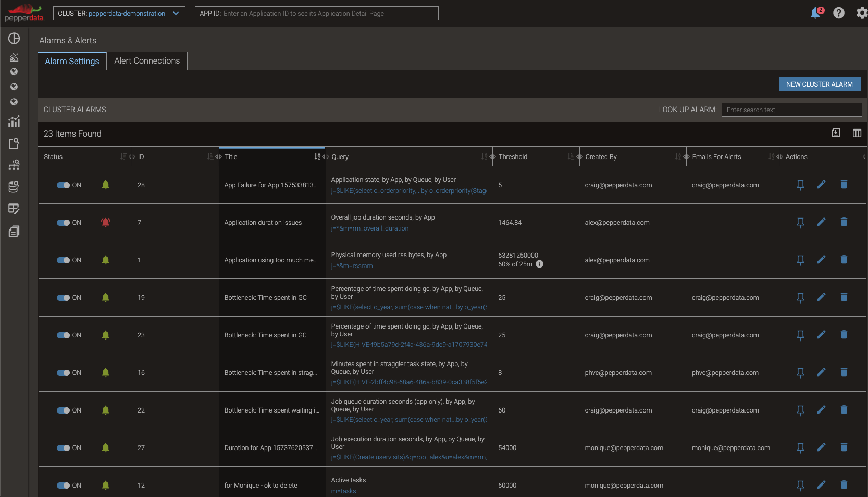Pin the App Failure alarm 28
The height and width of the screenshot is (497, 868).
801,185
